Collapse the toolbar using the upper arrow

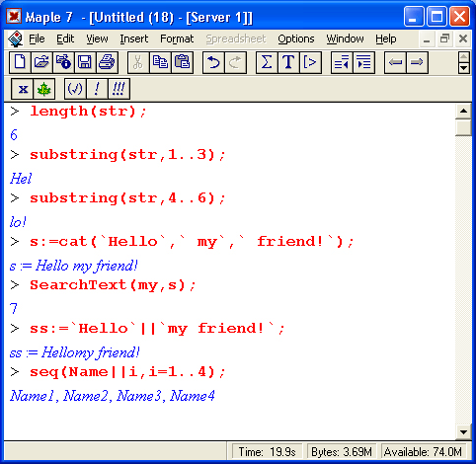[x=464, y=57]
